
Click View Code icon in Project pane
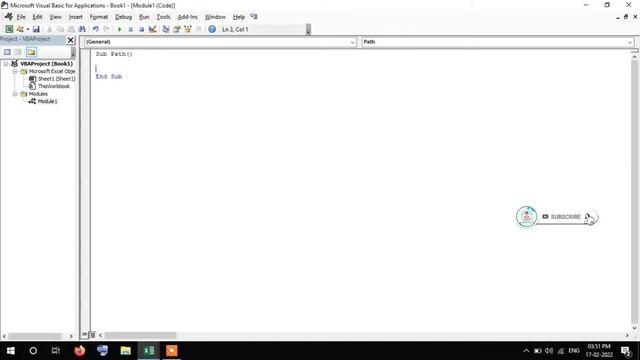tap(7, 52)
